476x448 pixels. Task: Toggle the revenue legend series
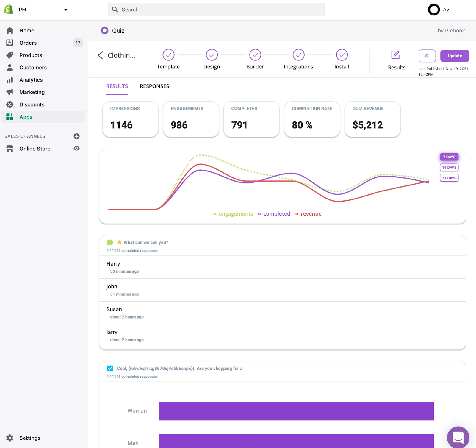tap(308, 214)
